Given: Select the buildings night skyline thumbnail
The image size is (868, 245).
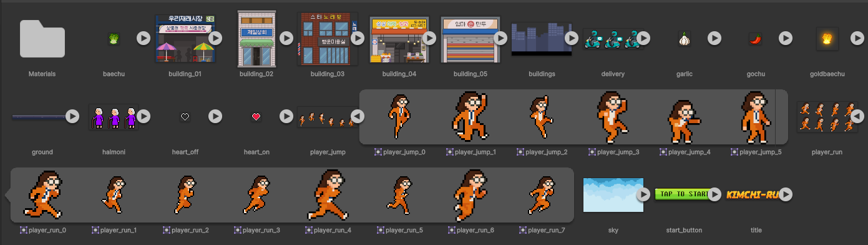Looking at the screenshot, I should [x=541, y=39].
